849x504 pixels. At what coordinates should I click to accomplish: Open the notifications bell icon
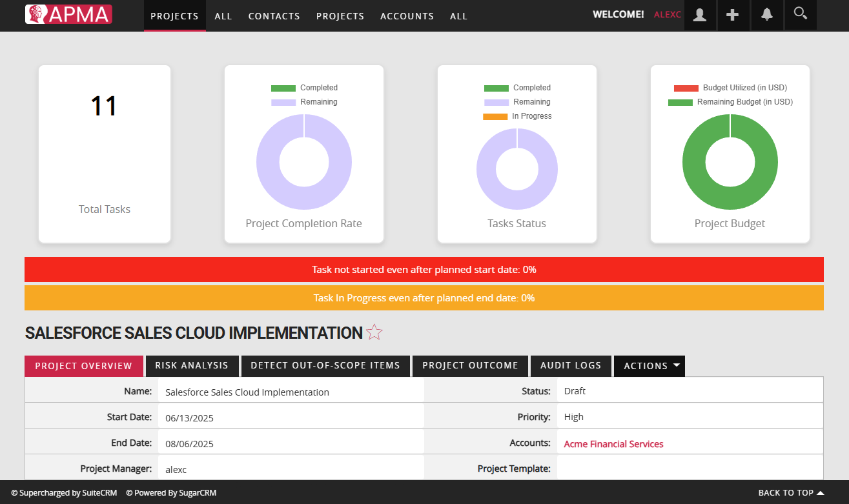point(767,15)
